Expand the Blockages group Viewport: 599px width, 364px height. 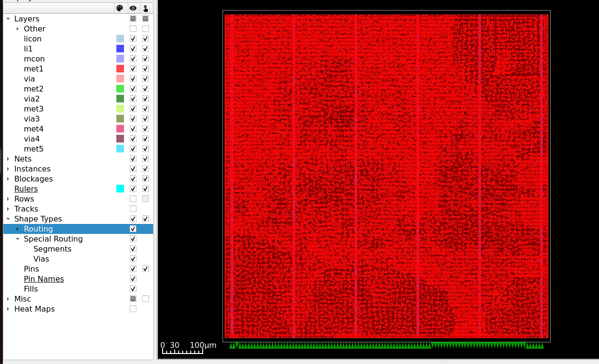pyautogui.click(x=8, y=179)
